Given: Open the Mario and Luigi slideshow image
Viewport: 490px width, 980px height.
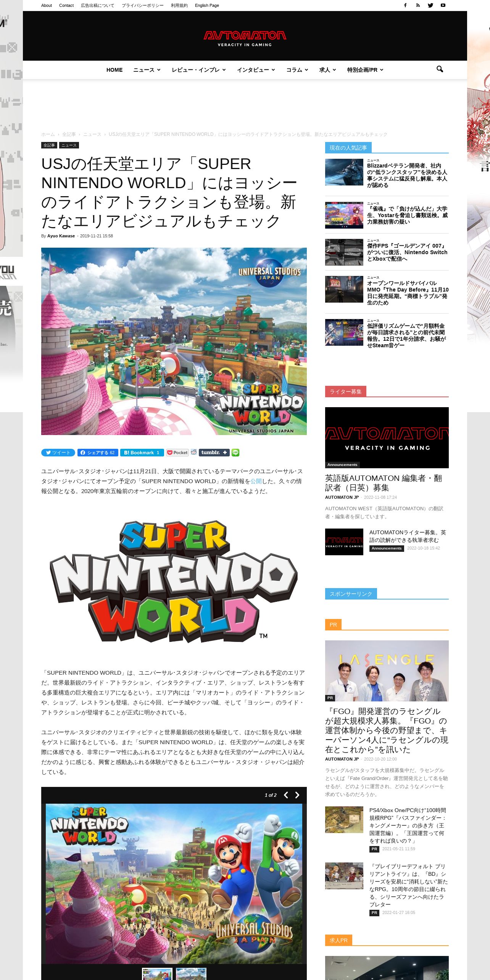Looking at the screenshot, I should coord(174,883).
